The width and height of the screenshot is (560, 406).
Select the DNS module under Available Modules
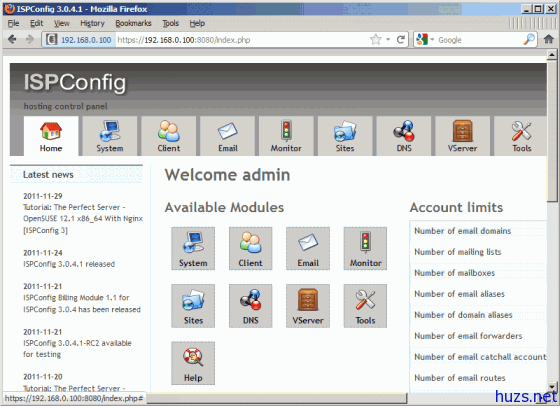point(250,306)
